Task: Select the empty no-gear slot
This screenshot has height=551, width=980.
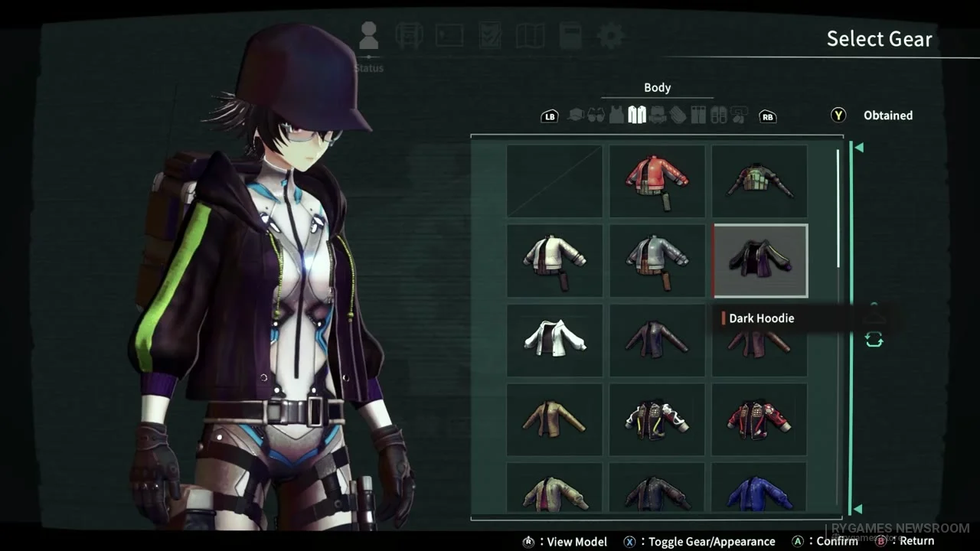Action: [554, 181]
